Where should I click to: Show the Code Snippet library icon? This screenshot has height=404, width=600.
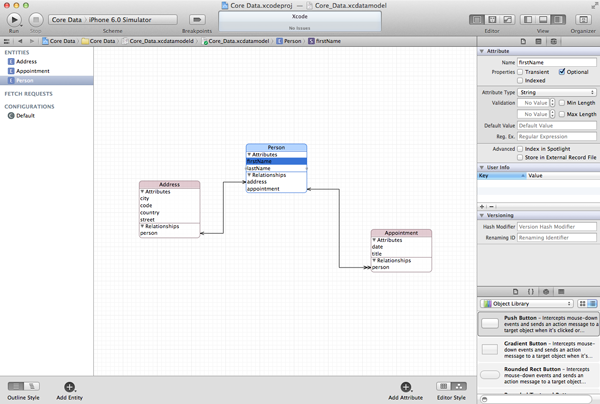tap(531, 292)
